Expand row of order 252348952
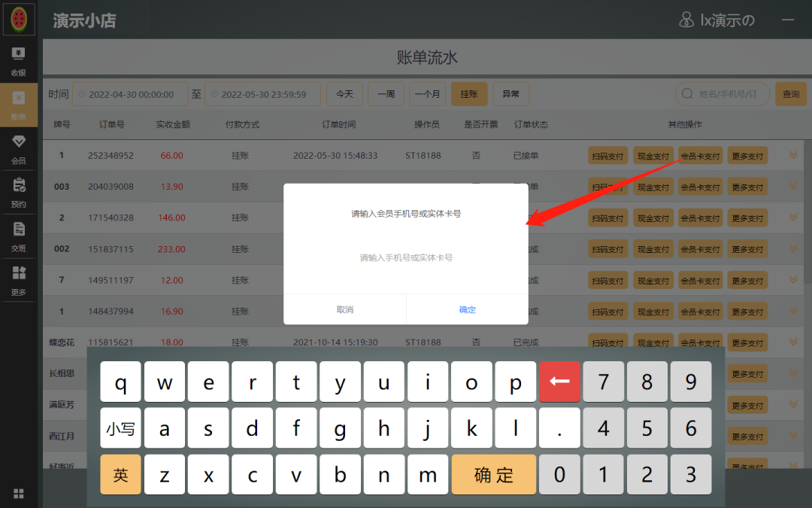812x508 pixels. [793, 155]
